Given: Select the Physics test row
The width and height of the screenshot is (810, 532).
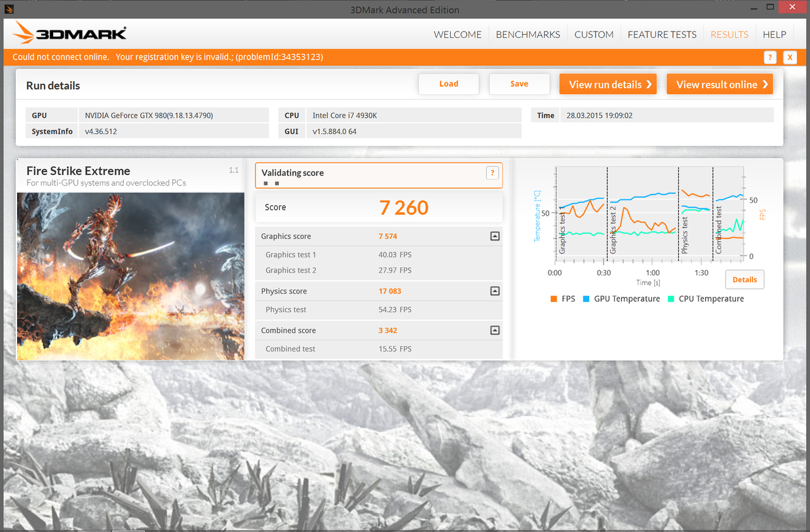Looking at the screenshot, I should 379,309.
